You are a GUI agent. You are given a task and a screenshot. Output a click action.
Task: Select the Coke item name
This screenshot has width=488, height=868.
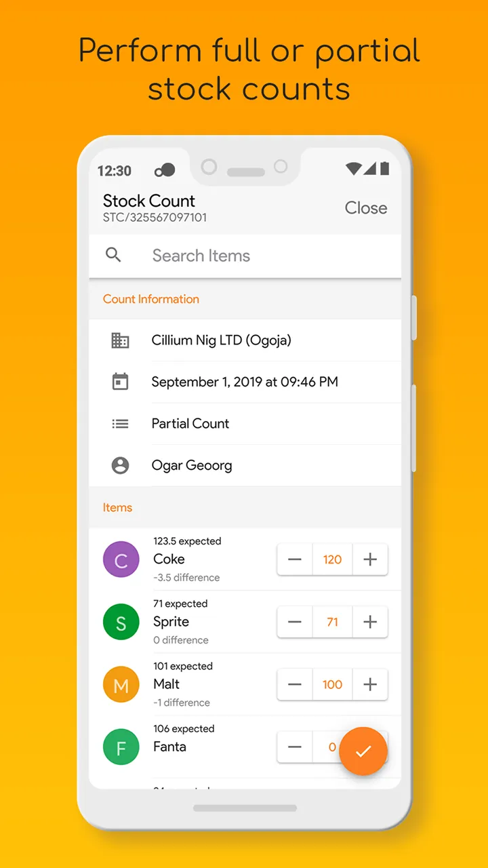point(169,559)
